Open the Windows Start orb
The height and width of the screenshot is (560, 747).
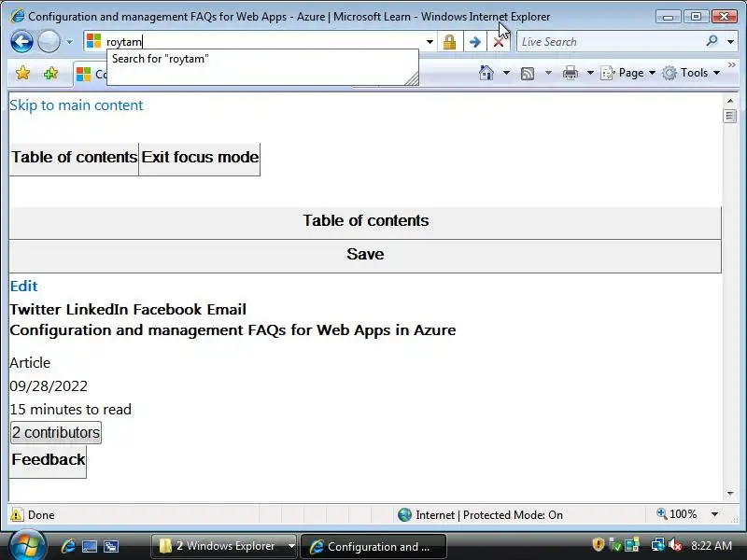pyautogui.click(x=27, y=545)
